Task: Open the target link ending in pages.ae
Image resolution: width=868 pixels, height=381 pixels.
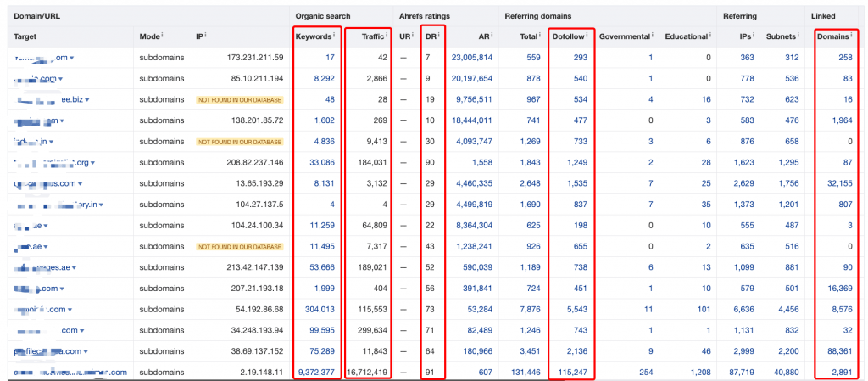Action: (x=42, y=268)
